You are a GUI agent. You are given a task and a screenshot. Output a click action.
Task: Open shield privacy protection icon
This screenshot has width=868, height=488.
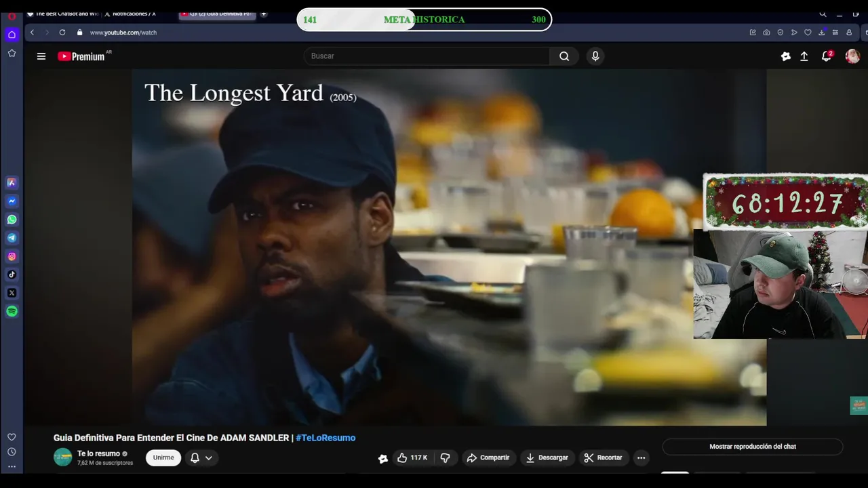781,33
